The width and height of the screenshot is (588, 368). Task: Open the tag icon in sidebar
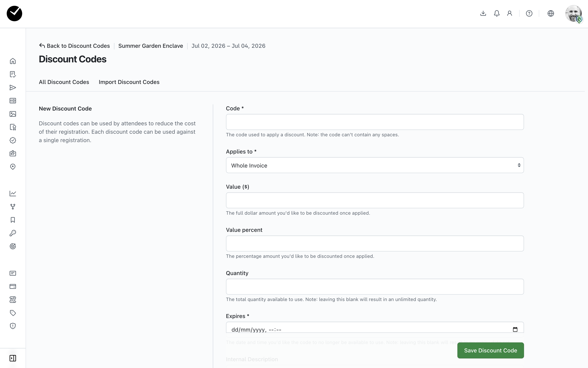click(x=13, y=313)
